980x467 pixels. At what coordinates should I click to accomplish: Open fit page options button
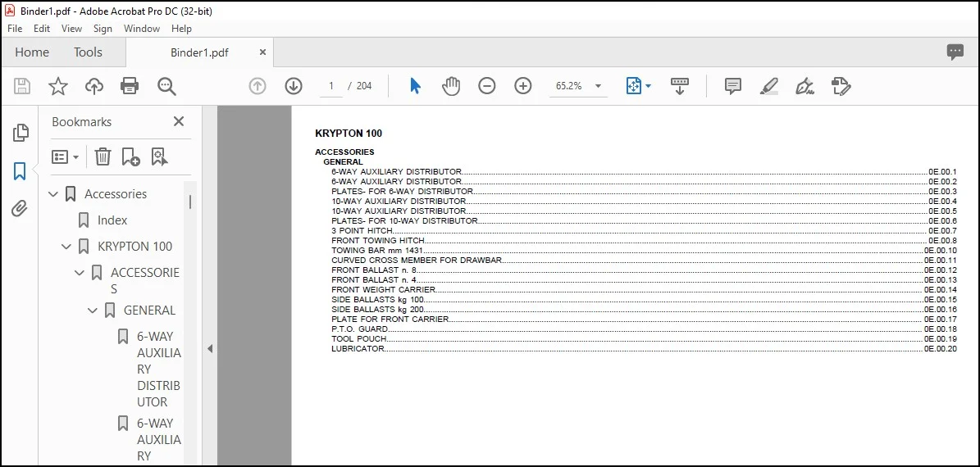(638, 86)
